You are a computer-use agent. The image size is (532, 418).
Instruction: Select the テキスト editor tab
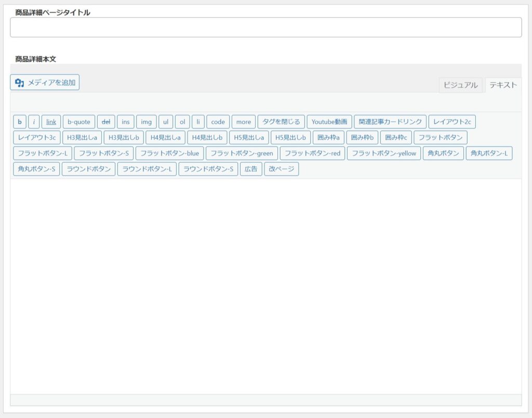click(503, 85)
